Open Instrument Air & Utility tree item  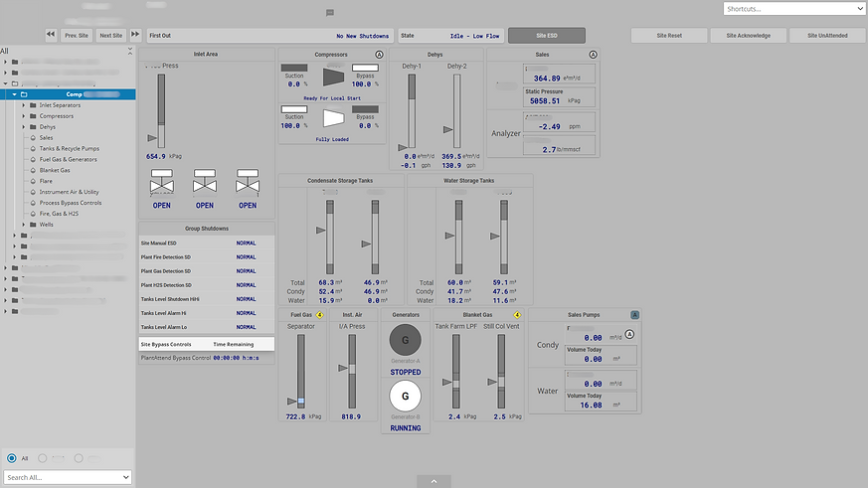click(x=70, y=192)
